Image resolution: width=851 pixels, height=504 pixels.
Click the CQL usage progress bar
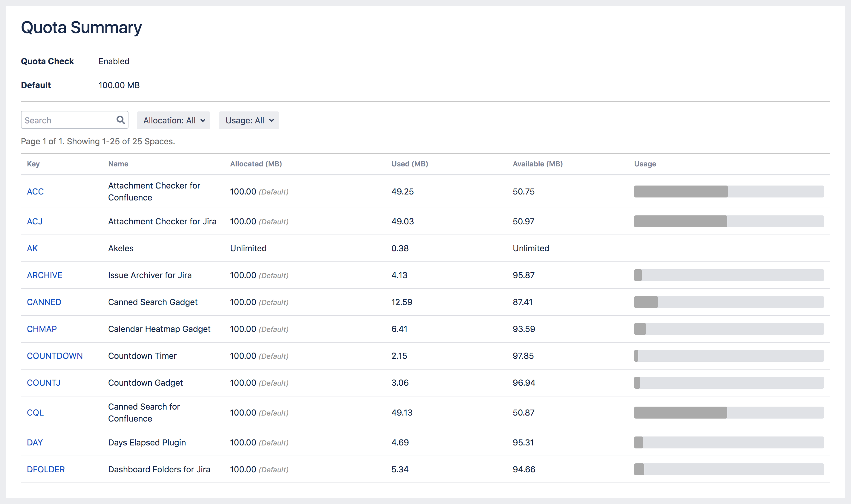pyautogui.click(x=728, y=413)
